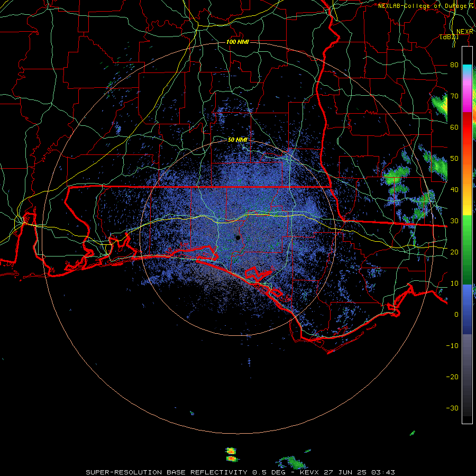This screenshot has width=476, height=476.
Task: Click the 40 value on the dBZ scale
Action: [454, 190]
